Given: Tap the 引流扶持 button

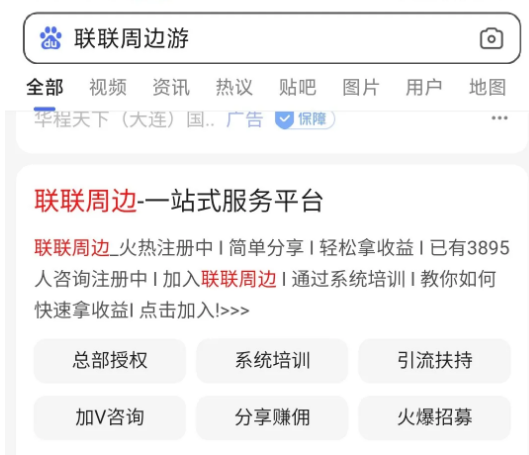Looking at the screenshot, I should coord(435,361).
